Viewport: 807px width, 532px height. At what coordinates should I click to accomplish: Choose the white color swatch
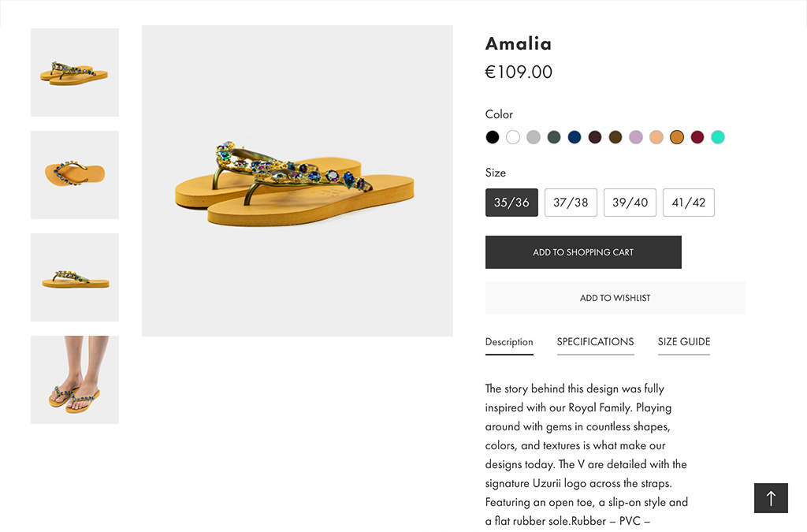[513, 137]
